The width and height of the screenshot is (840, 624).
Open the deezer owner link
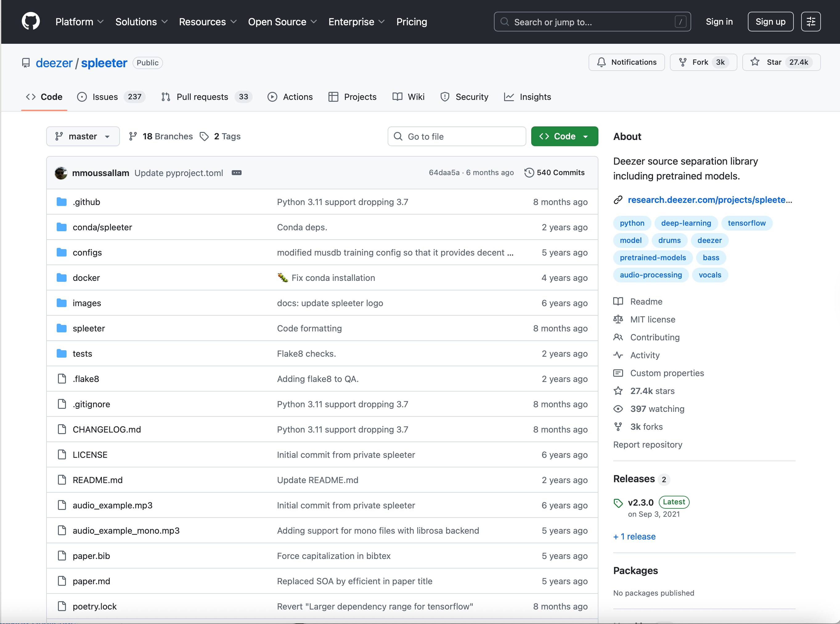54,63
